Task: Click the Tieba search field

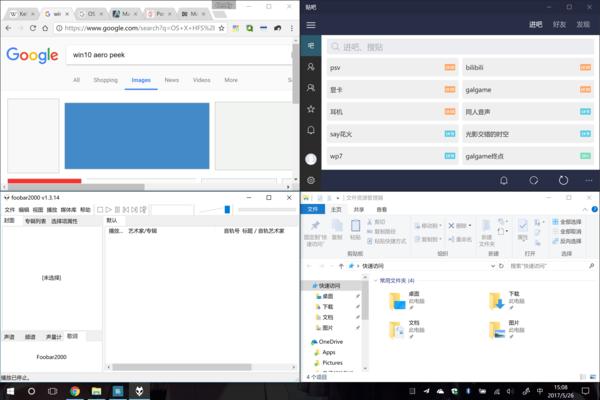Action: coord(460,47)
